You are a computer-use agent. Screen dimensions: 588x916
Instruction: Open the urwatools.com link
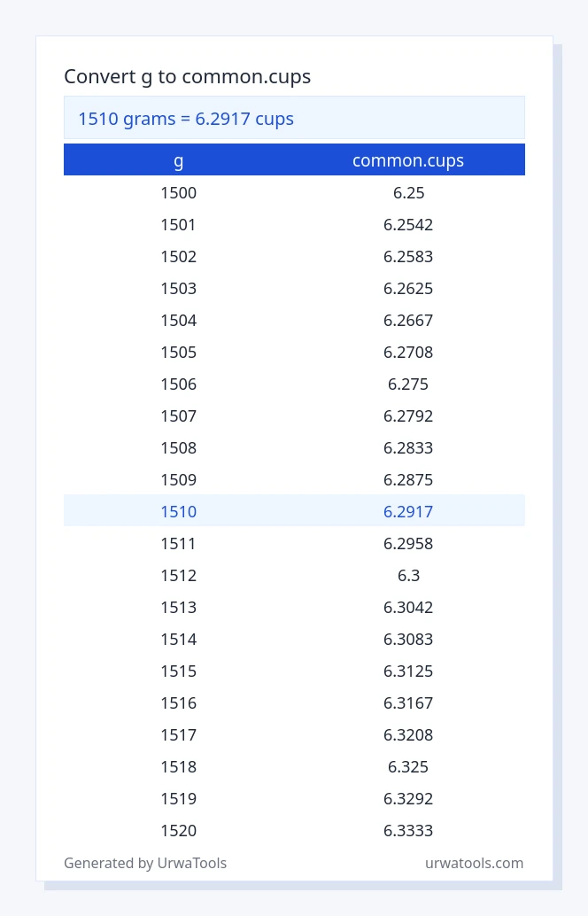click(474, 864)
